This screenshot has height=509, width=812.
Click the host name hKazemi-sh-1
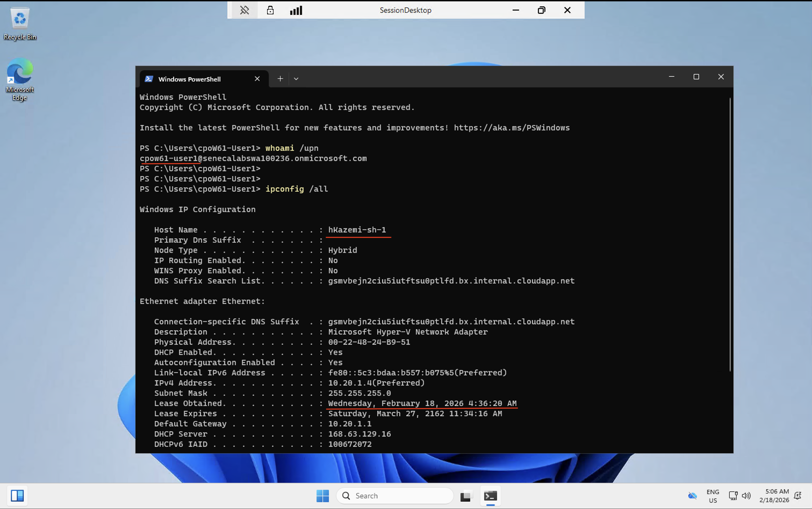357,230
